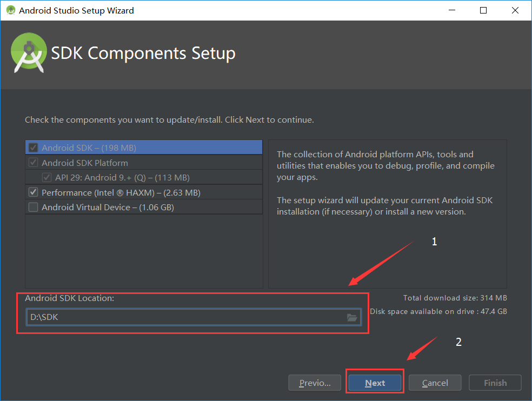
Task: Click the Next button
Action: (x=375, y=383)
